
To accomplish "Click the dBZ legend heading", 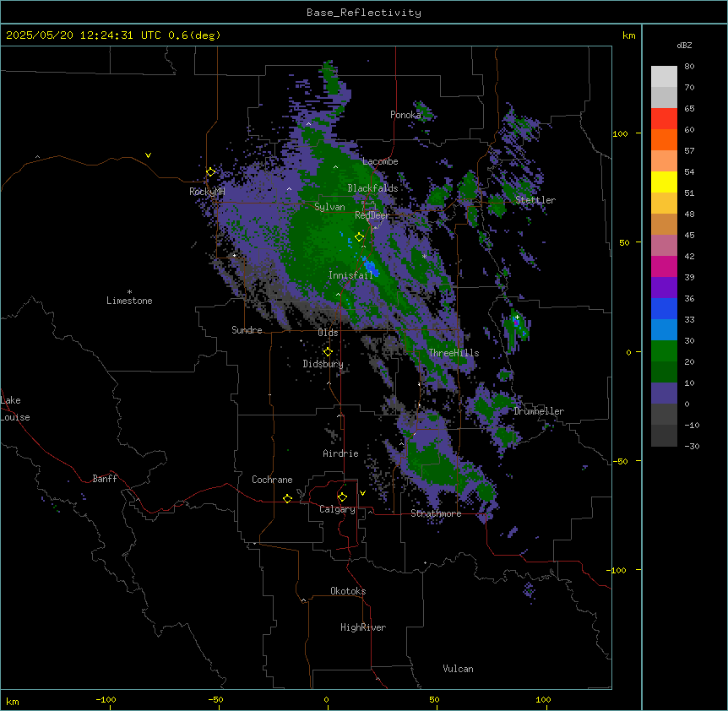I will pyautogui.click(x=684, y=46).
